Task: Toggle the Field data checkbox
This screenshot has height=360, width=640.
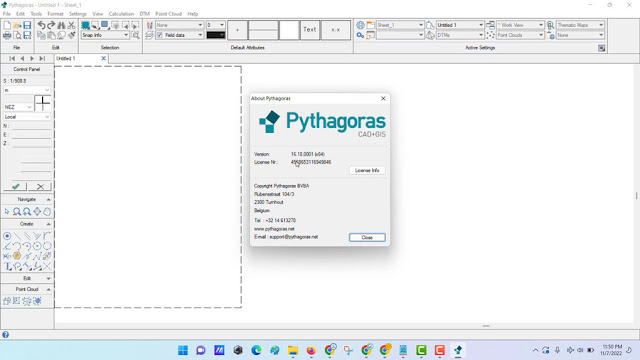Action: (x=160, y=36)
